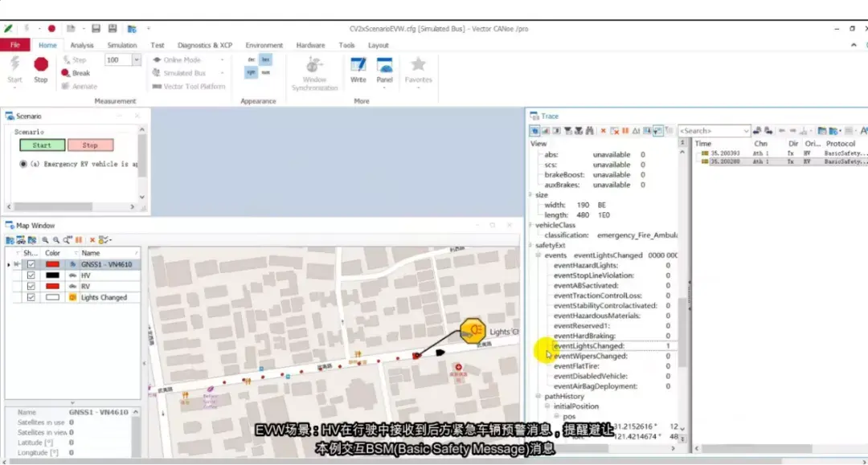Toggle delta time display in the Trace toolbar
This screenshot has width=868, height=465.
pos(637,130)
